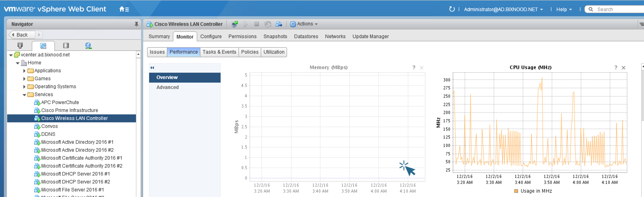Viewport: 644px width, 197px height.
Task: Open help for the CPU Usage chart
Action: pyautogui.click(x=616, y=68)
